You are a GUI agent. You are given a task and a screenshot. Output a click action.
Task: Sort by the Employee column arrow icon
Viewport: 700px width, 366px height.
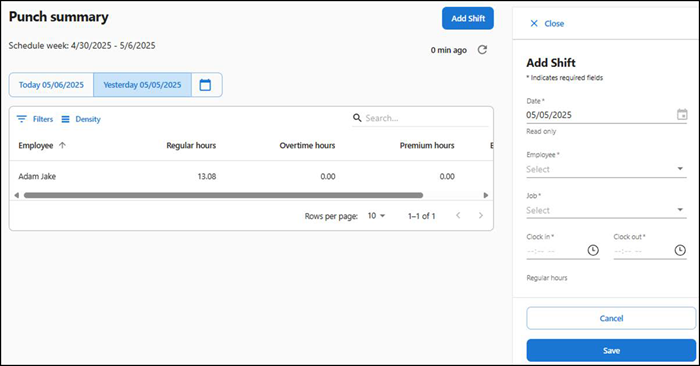[62, 145]
